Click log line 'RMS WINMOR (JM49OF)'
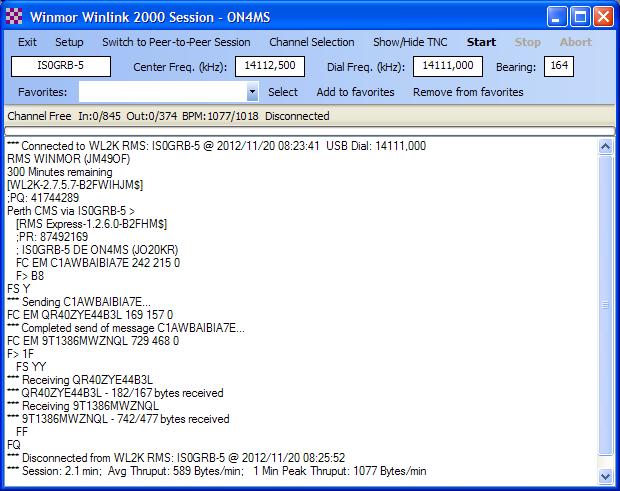Viewport: 620px width, 491px height. (x=69, y=159)
